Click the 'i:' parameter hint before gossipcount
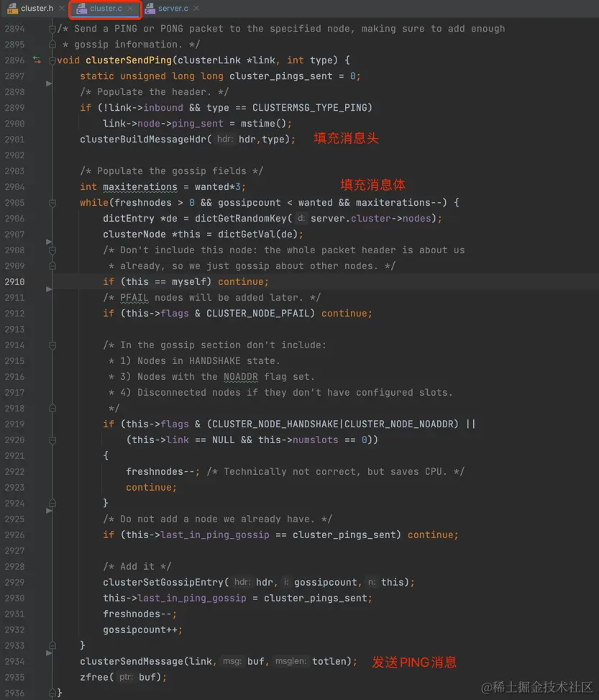Viewport: 599px width, 700px height. (286, 582)
